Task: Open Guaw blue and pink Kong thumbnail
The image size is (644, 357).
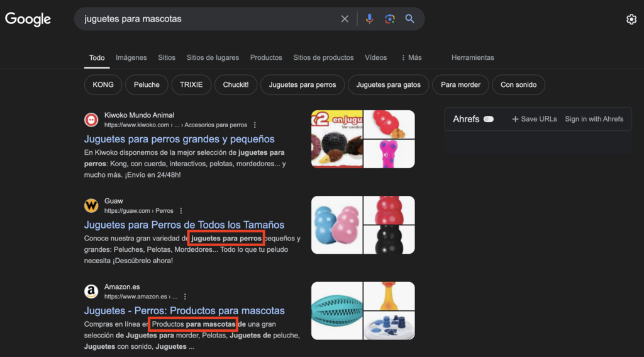Action: click(337, 225)
